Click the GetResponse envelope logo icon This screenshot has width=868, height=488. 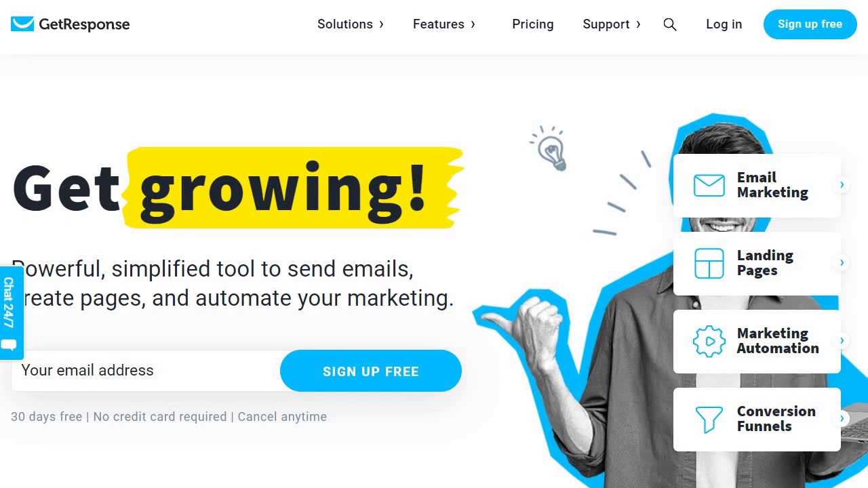pos(22,24)
